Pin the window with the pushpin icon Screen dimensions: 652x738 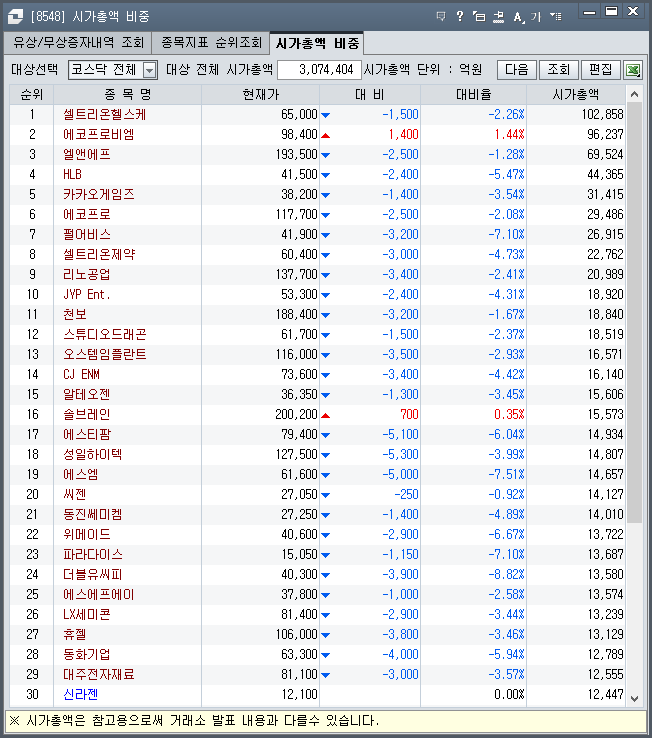point(499,17)
